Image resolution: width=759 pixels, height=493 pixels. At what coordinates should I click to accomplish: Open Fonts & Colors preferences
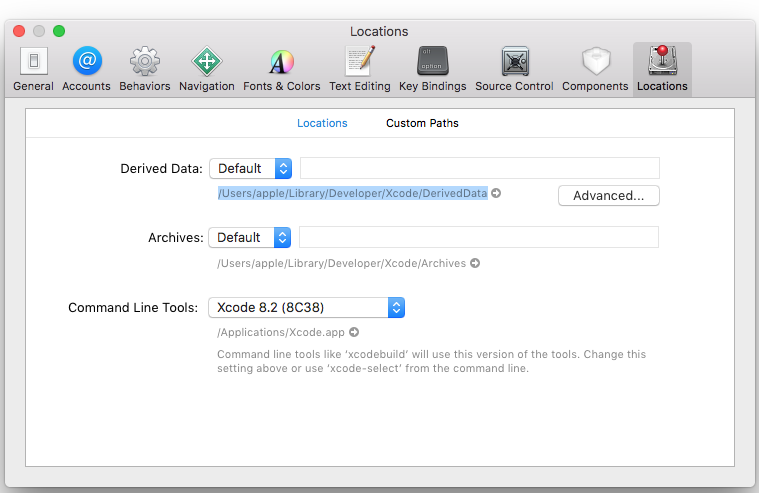[x=282, y=69]
